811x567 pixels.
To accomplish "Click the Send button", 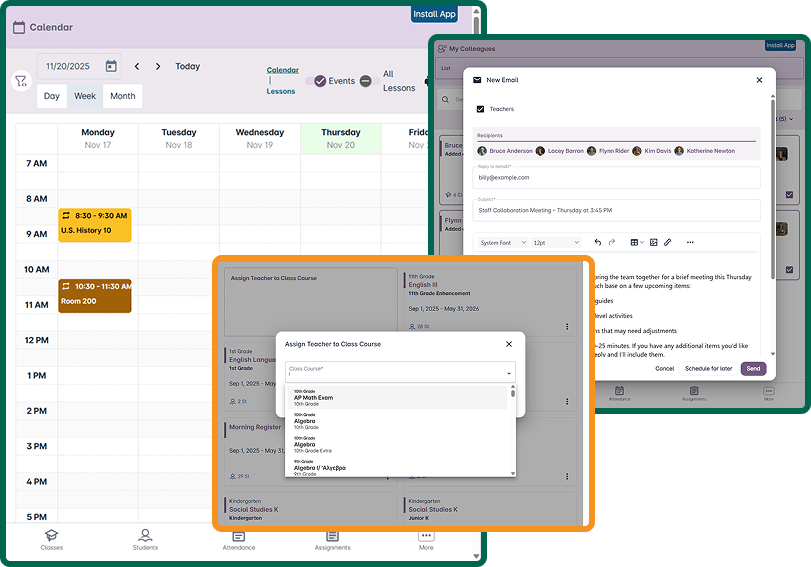I will click(753, 368).
